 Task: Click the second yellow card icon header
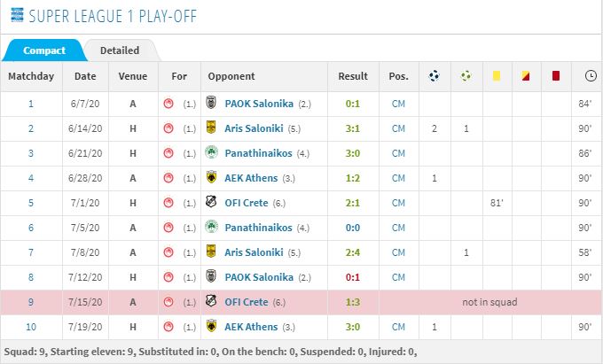(526, 75)
